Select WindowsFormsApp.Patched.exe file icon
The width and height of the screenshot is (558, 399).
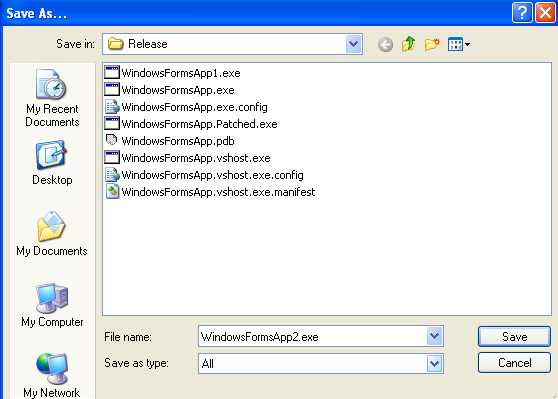coord(112,123)
